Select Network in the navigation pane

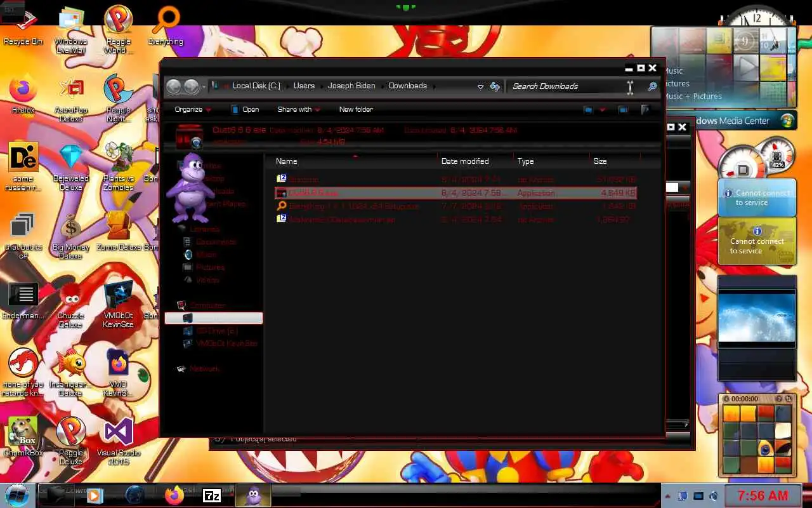pos(198,369)
